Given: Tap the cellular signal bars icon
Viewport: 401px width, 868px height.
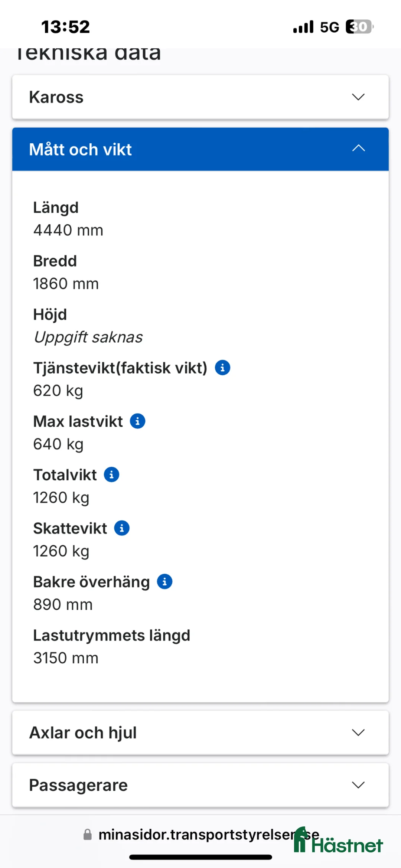Looking at the screenshot, I should [301, 26].
